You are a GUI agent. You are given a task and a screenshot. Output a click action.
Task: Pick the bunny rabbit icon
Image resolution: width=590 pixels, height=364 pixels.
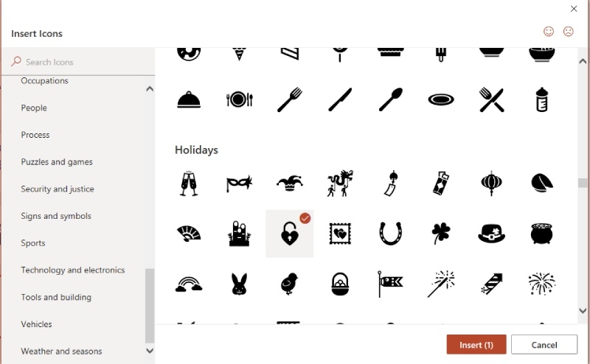(239, 284)
